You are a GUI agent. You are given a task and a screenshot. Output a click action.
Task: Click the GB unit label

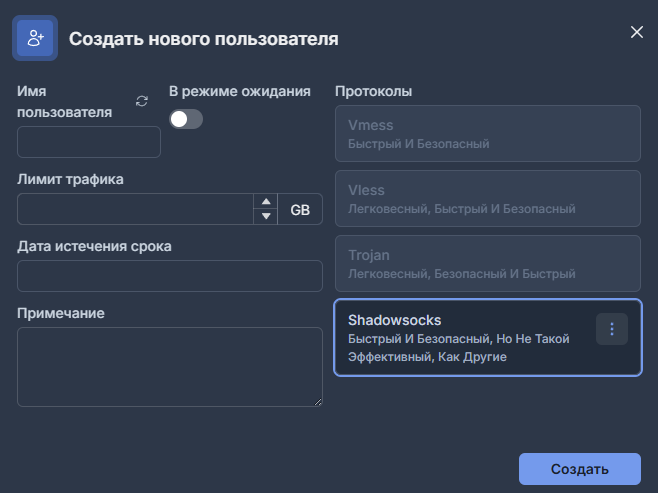300,209
